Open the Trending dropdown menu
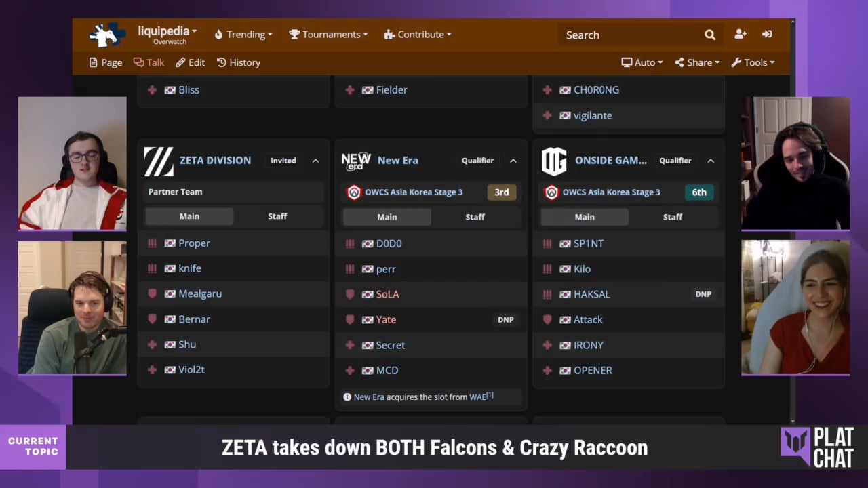868x488 pixels. (243, 35)
